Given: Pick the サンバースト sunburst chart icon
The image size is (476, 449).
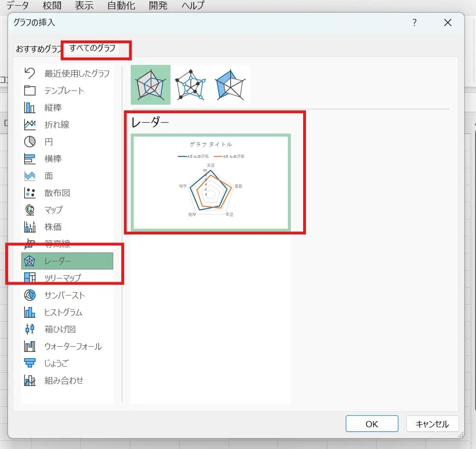Looking at the screenshot, I should (30, 295).
